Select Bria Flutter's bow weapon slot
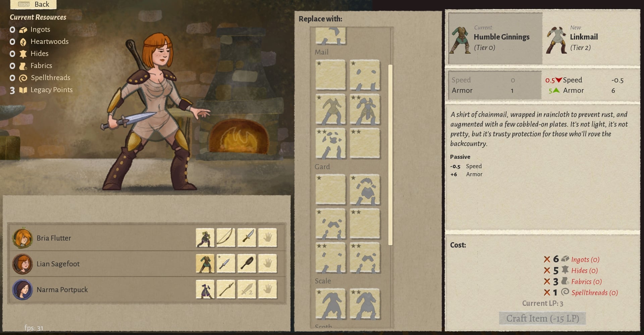 point(226,238)
